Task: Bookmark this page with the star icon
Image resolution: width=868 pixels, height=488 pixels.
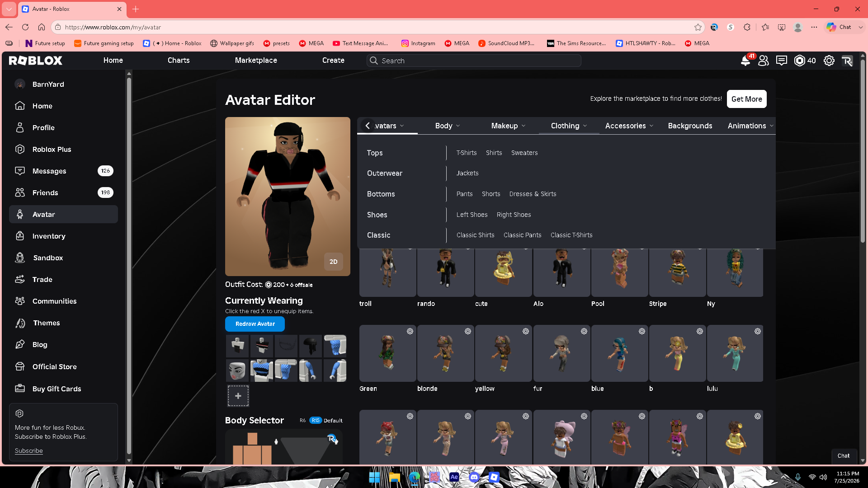Action: tap(698, 27)
